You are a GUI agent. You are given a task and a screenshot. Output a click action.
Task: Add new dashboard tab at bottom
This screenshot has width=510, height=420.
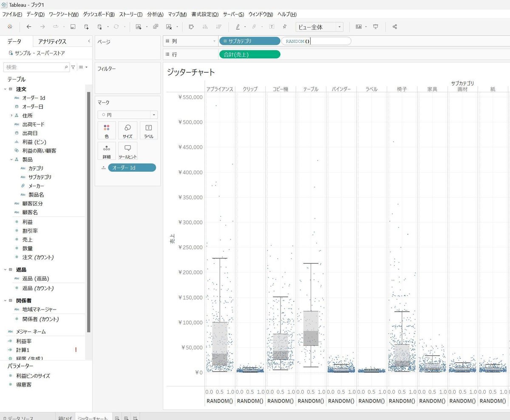point(126,417)
